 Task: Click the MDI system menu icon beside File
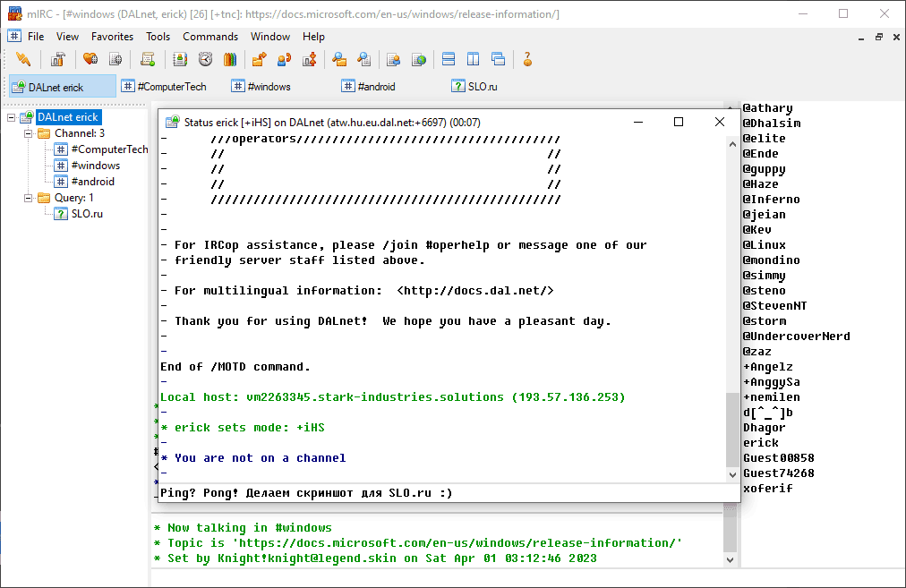[14, 36]
